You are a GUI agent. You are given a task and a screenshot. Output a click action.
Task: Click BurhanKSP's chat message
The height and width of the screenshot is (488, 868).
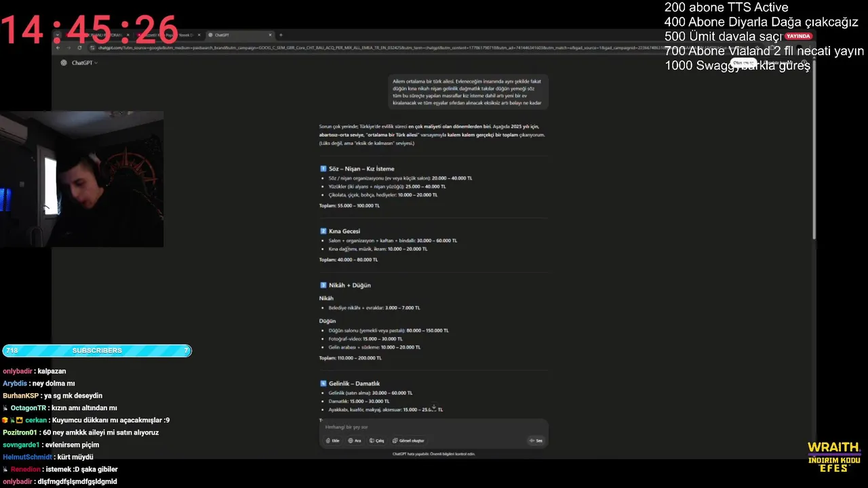pos(53,396)
